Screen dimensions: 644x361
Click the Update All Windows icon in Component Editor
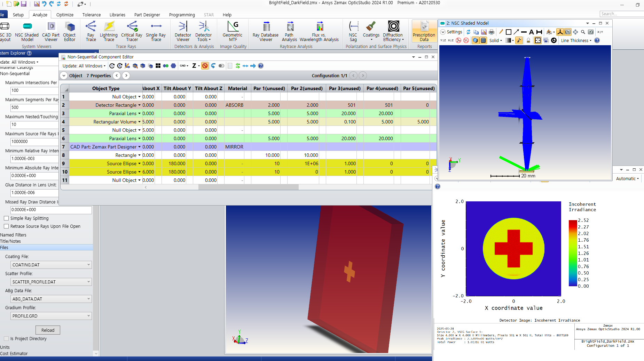120,66
